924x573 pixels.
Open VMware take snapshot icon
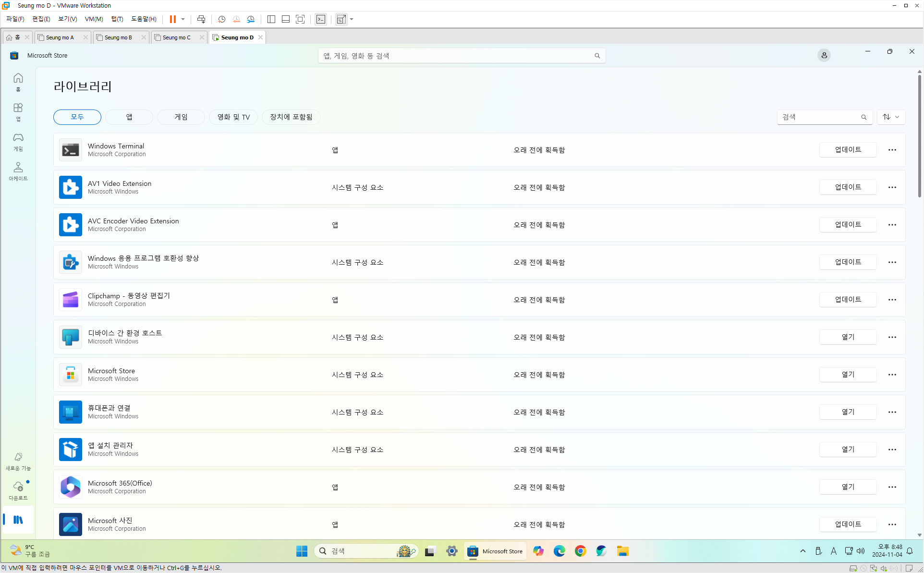tap(221, 19)
